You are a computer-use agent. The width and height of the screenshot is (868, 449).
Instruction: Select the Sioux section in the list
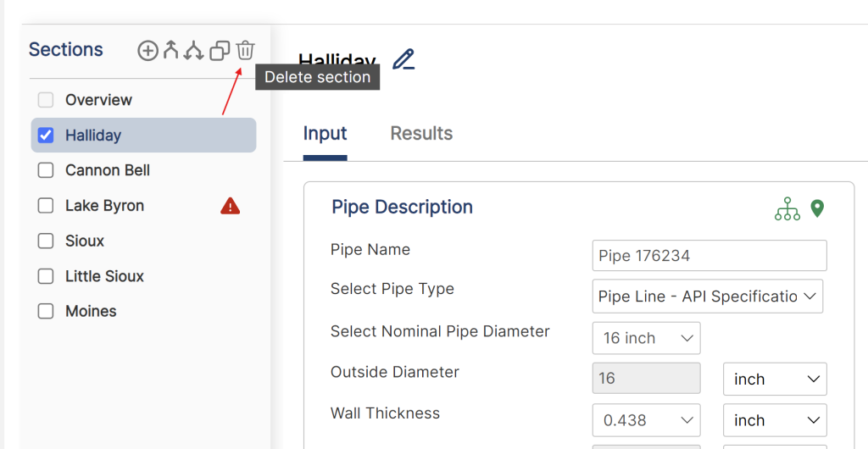85,241
